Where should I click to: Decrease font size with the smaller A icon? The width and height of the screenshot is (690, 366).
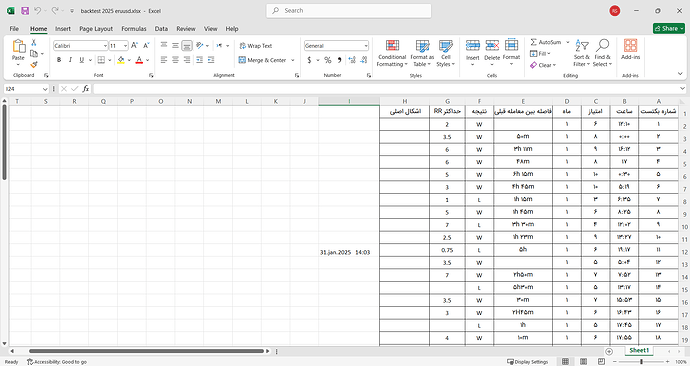coord(146,45)
